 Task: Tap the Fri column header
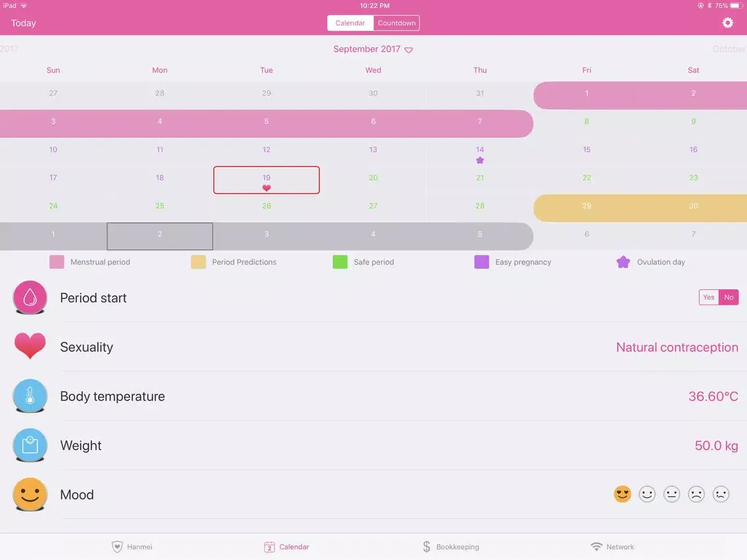click(587, 70)
